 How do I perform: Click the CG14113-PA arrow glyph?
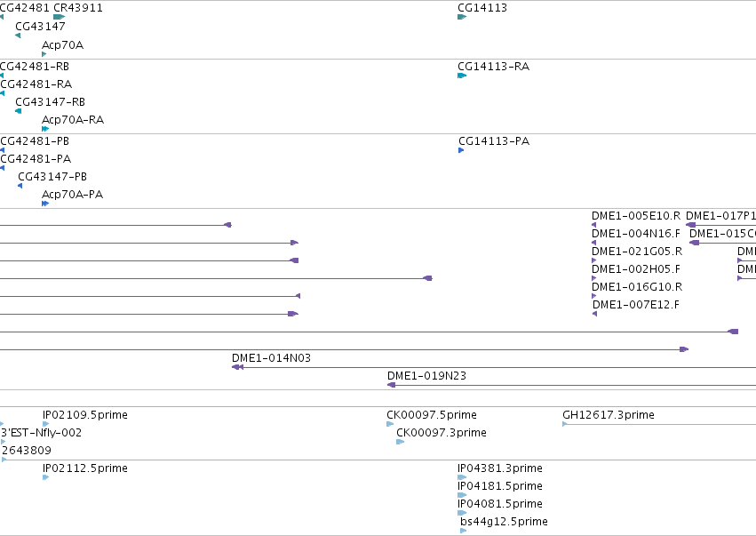(x=461, y=150)
